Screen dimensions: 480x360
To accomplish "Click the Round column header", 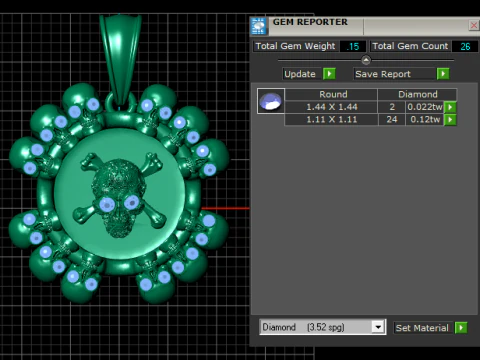I will point(331,94).
